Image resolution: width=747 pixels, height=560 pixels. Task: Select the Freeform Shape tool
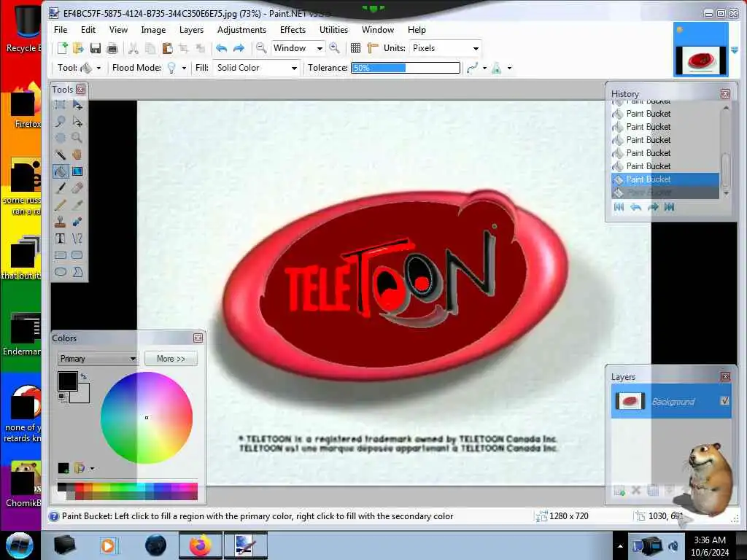[77, 272]
